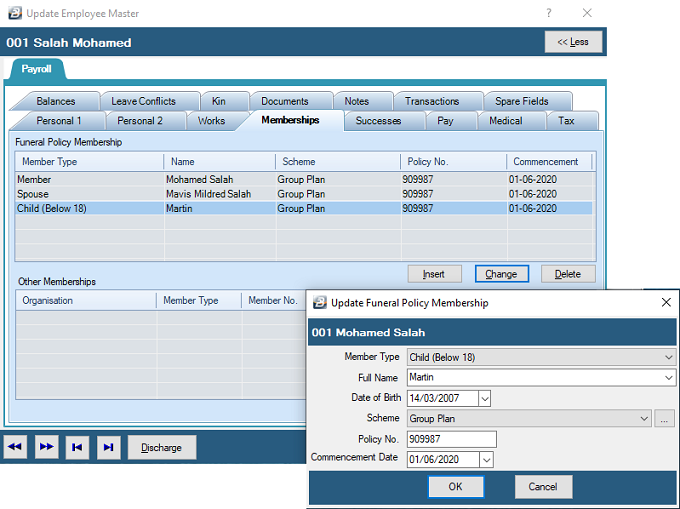The height and width of the screenshot is (509, 680).
Task: Click the Member row policy number 909987
Action: (418, 179)
